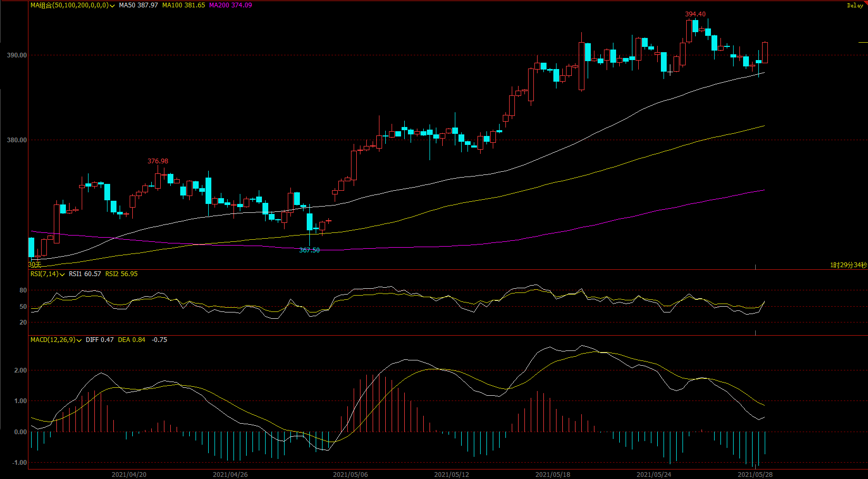Click the 2021/05/12 date label
The width and height of the screenshot is (868, 479).
click(x=452, y=475)
